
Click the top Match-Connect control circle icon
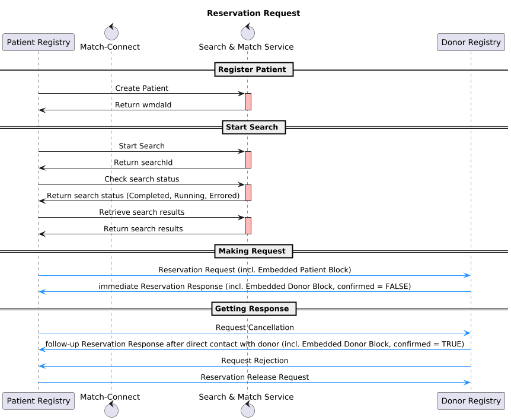click(110, 32)
